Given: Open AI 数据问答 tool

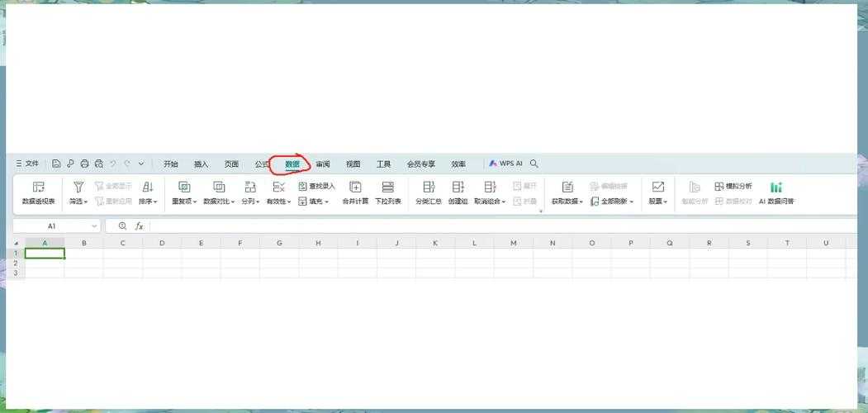Looking at the screenshot, I should point(776,193).
